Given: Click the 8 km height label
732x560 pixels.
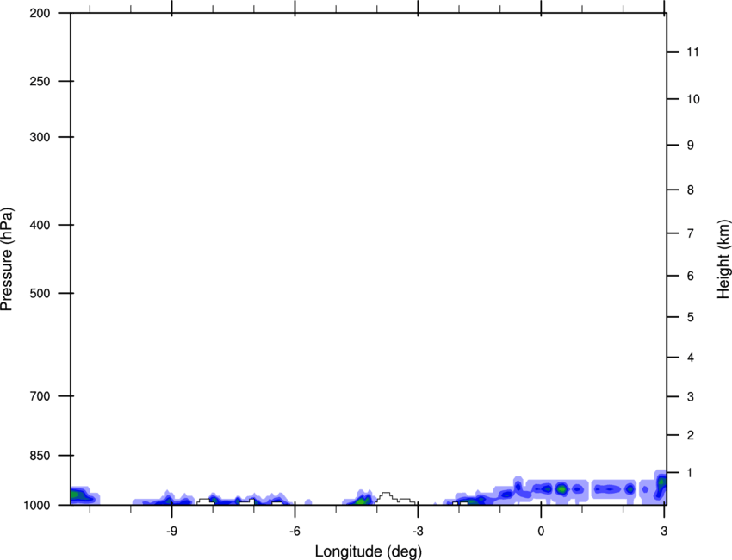Looking at the screenshot, I should (x=691, y=190).
